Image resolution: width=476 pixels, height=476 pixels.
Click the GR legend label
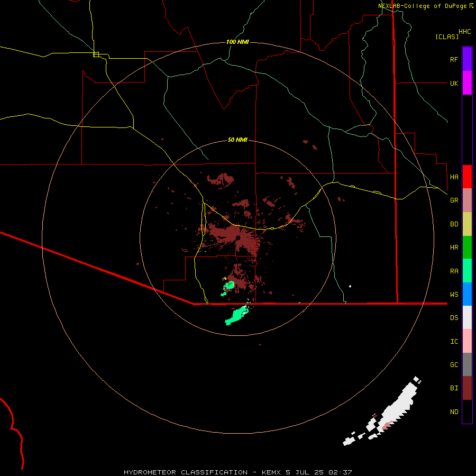point(454,200)
